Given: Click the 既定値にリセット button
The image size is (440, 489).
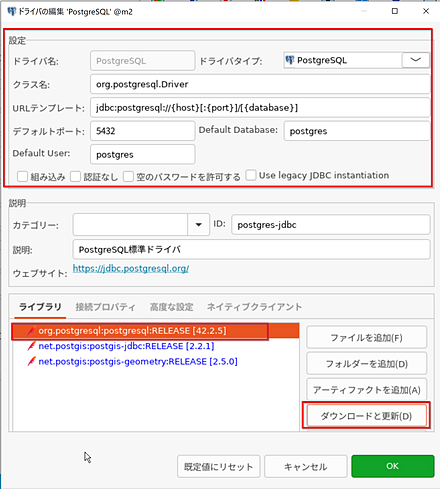Looking at the screenshot, I should point(219,466).
